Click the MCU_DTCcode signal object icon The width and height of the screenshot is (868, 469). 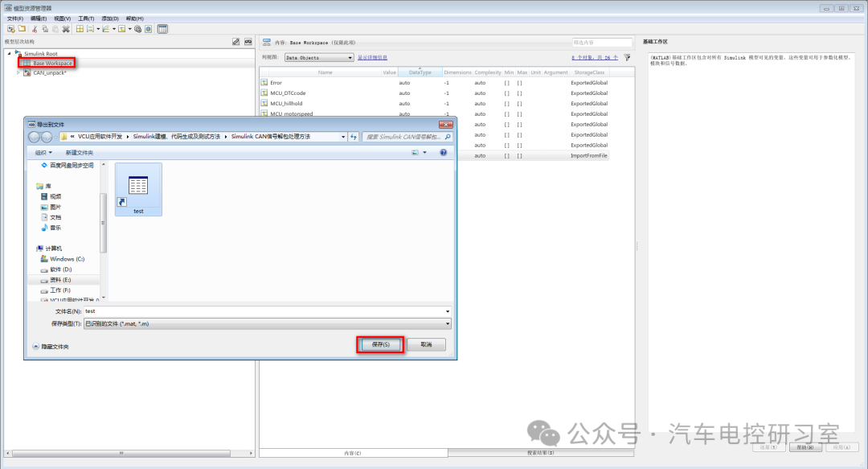click(x=264, y=93)
